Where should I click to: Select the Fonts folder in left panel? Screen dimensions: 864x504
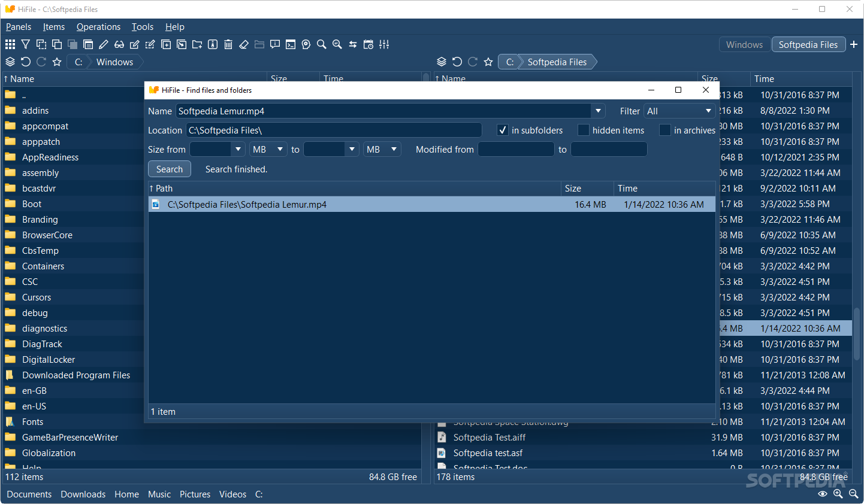(32, 421)
